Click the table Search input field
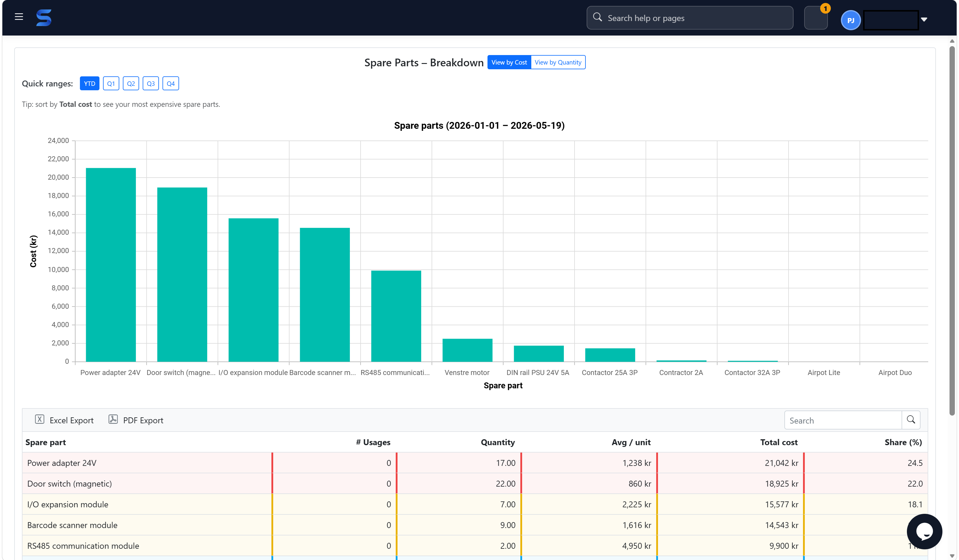959x560 pixels. point(843,420)
